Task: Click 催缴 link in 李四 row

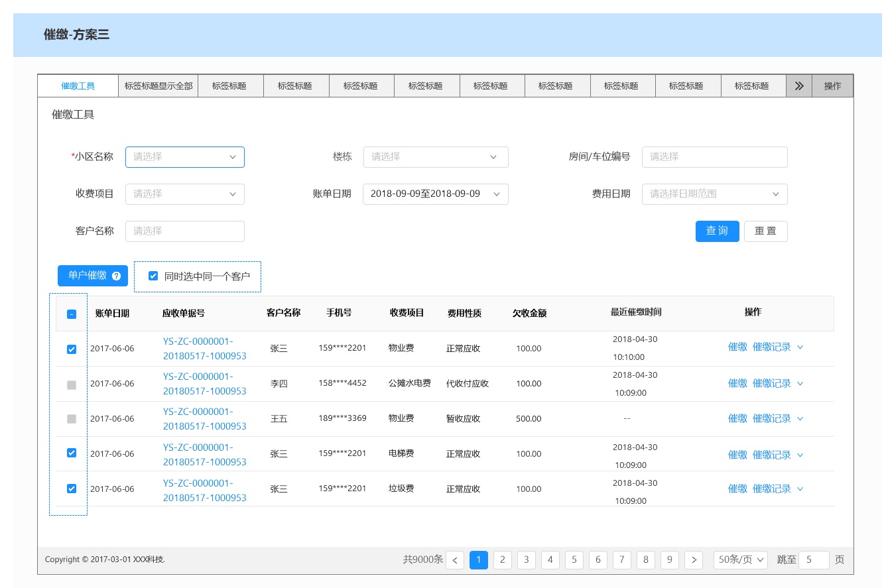Action: [737, 384]
